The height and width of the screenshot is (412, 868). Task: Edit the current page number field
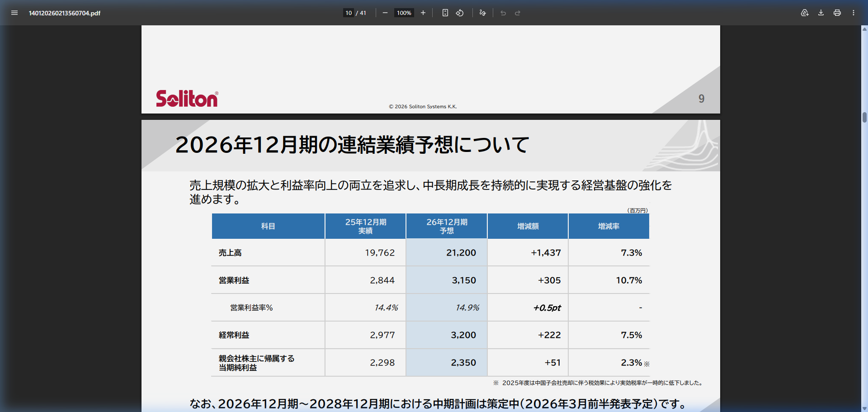coord(348,13)
